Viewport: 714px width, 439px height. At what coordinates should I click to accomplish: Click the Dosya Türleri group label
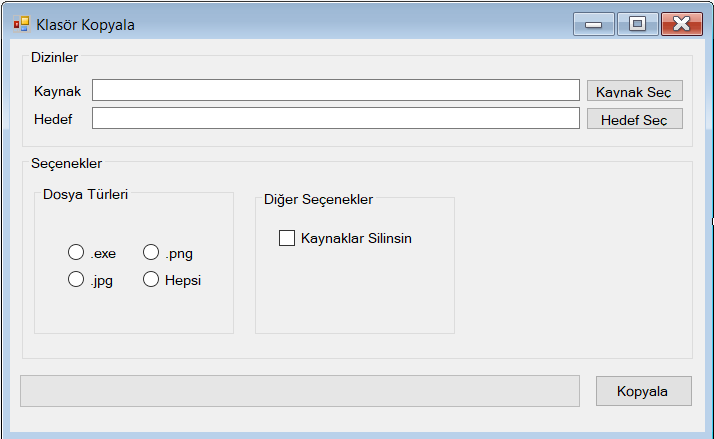[x=85, y=194]
